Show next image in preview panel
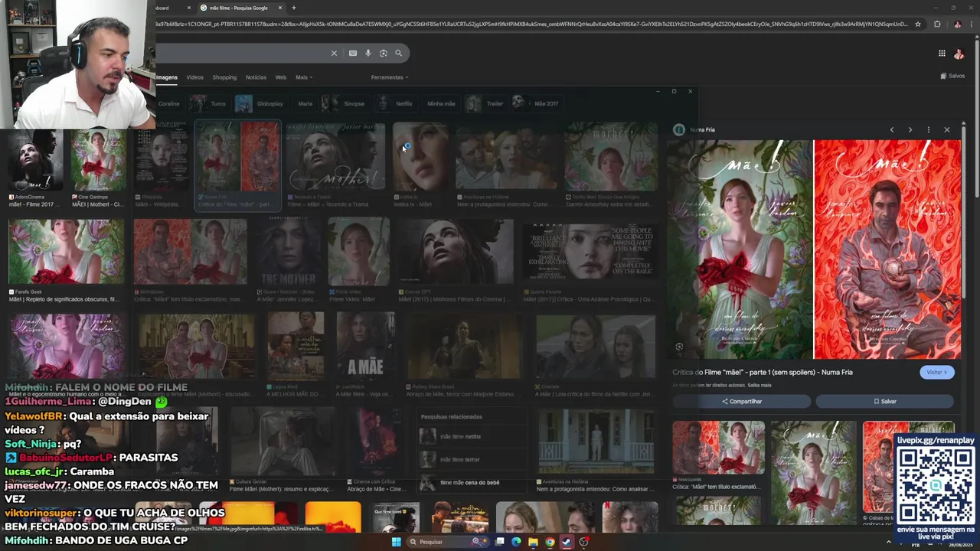 click(910, 129)
